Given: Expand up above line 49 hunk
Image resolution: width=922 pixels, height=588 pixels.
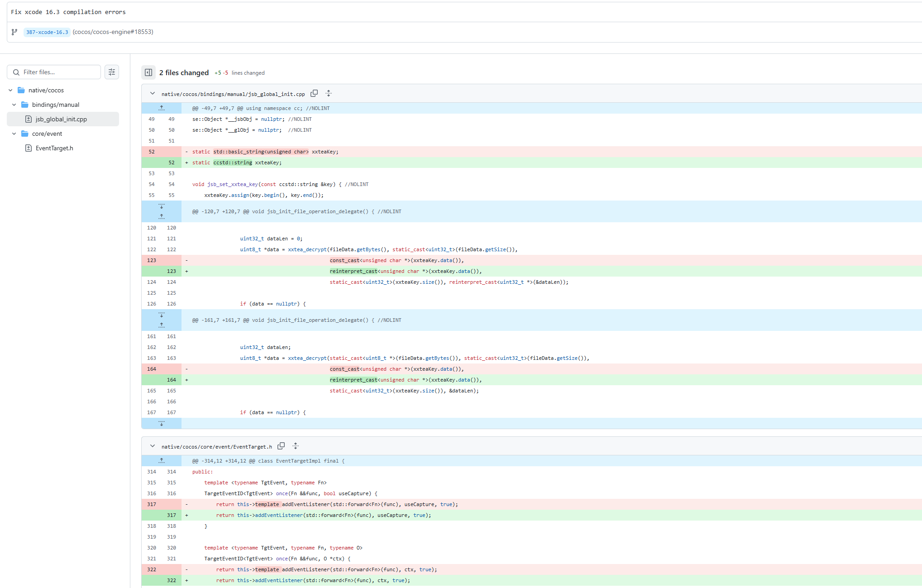Looking at the screenshot, I should 162,108.
